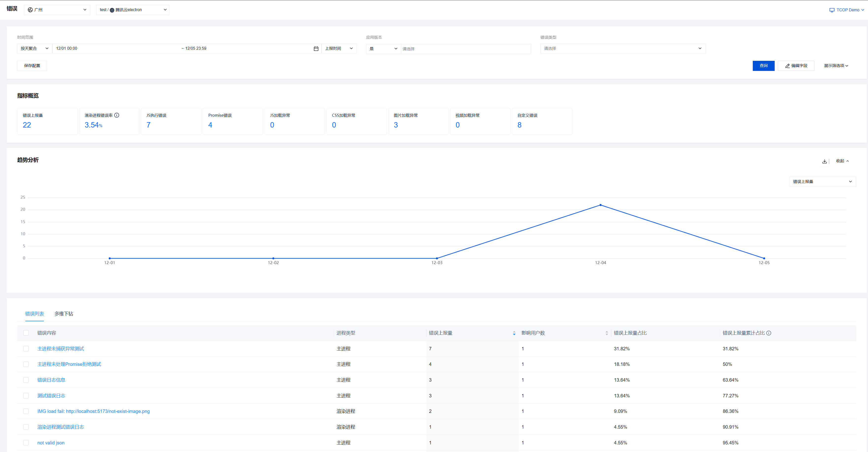Click info icon beside 渲染进程错误率

[116, 115]
